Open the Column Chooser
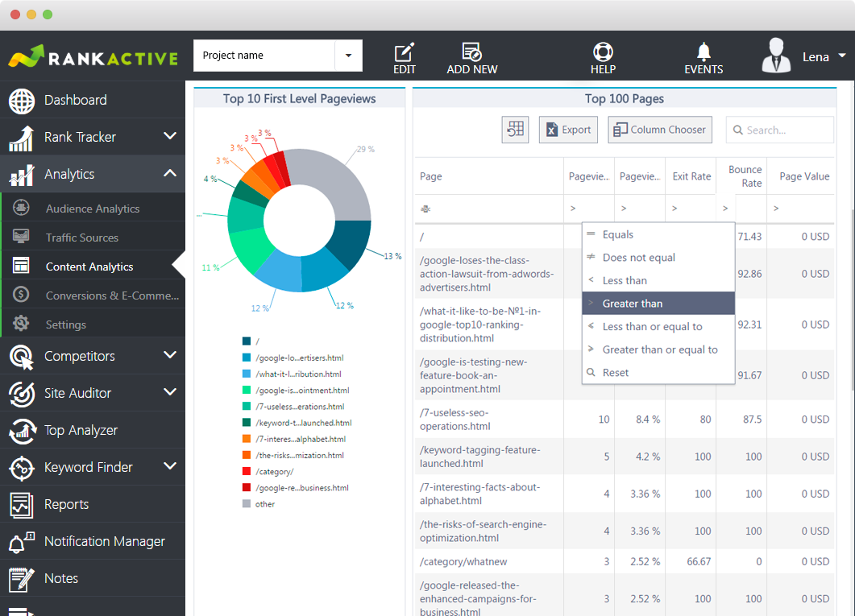 click(660, 130)
